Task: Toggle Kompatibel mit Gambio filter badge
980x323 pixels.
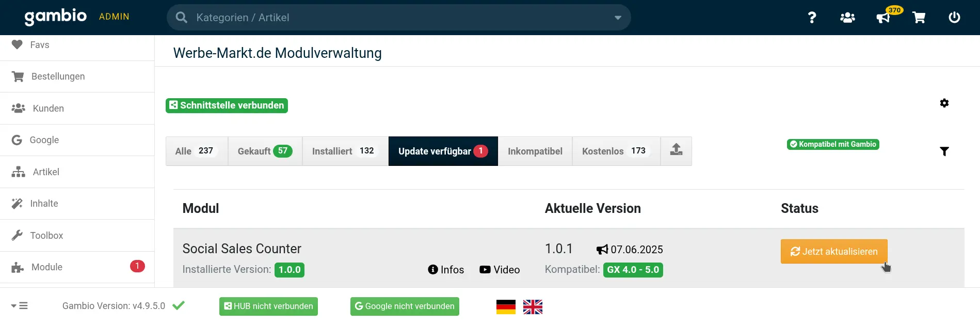Action: point(833,144)
